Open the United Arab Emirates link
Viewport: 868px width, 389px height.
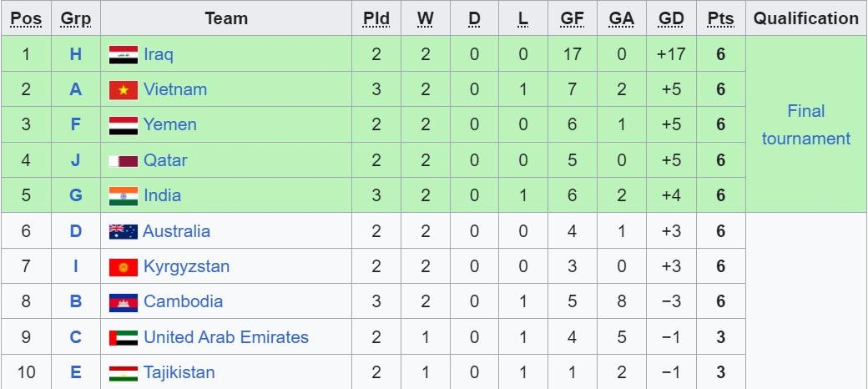point(225,337)
